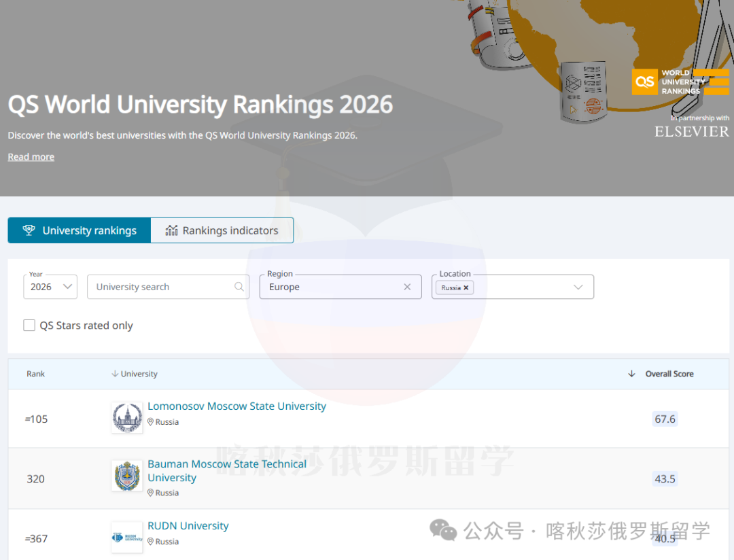Open the RUDN University link

[x=188, y=526]
